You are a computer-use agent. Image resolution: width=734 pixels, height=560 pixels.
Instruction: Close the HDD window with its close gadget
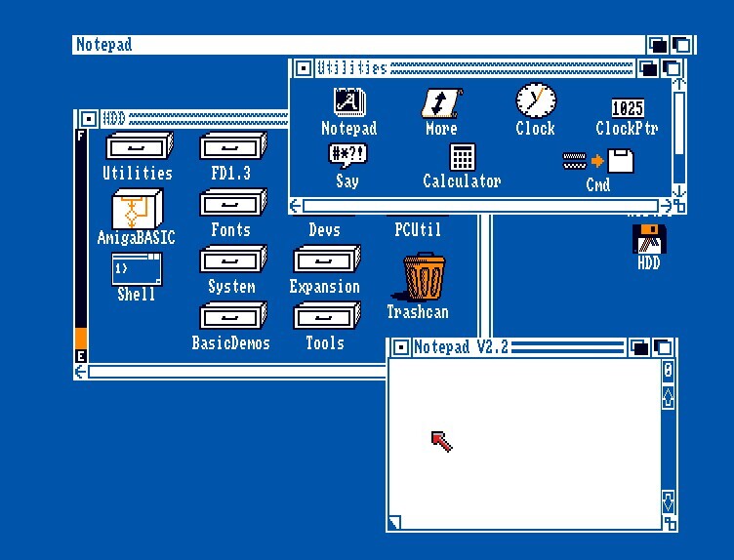[88, 119]
